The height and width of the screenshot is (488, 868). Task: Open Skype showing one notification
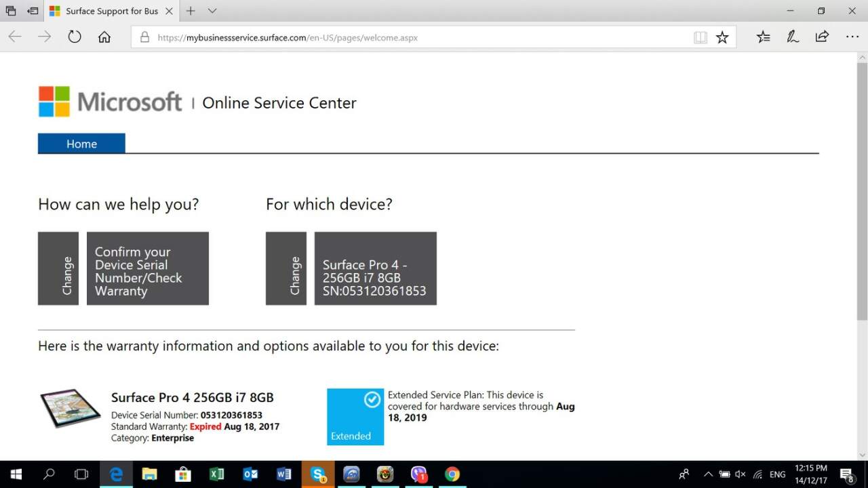coord(317,474)
